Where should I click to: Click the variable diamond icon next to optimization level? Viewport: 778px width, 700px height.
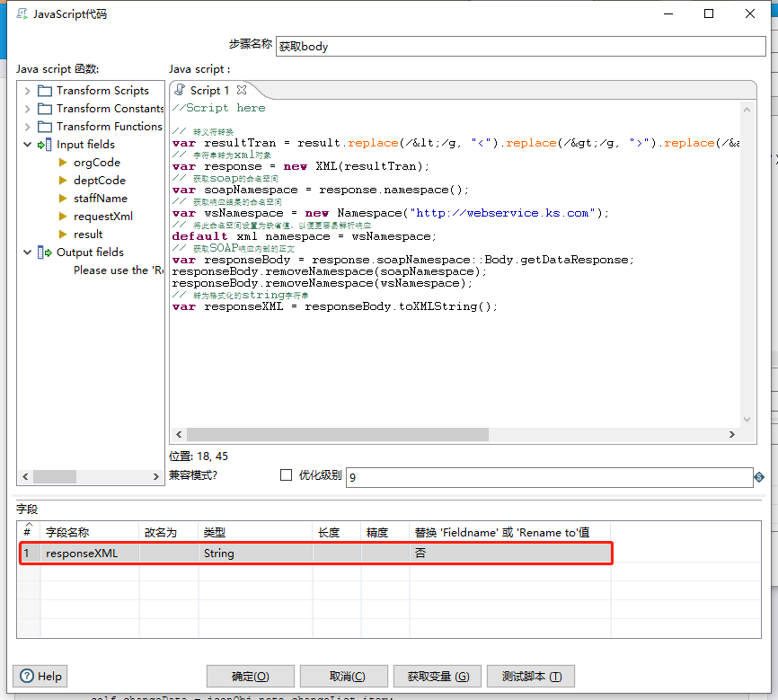click(x=758, y=477)
